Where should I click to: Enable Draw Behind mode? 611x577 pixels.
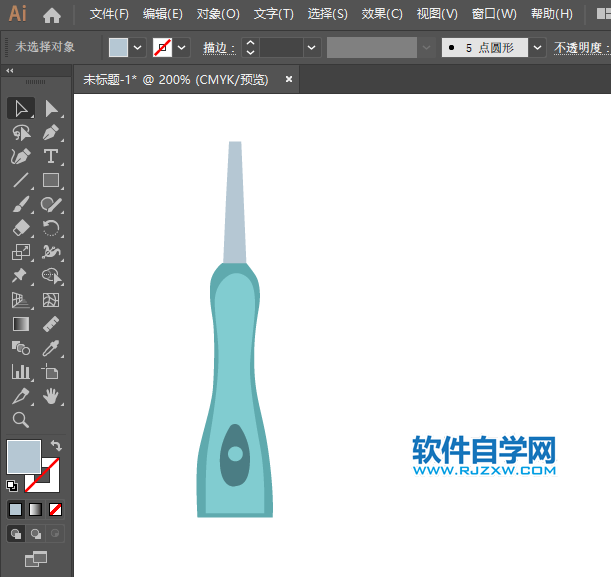[x=36, y=533]
